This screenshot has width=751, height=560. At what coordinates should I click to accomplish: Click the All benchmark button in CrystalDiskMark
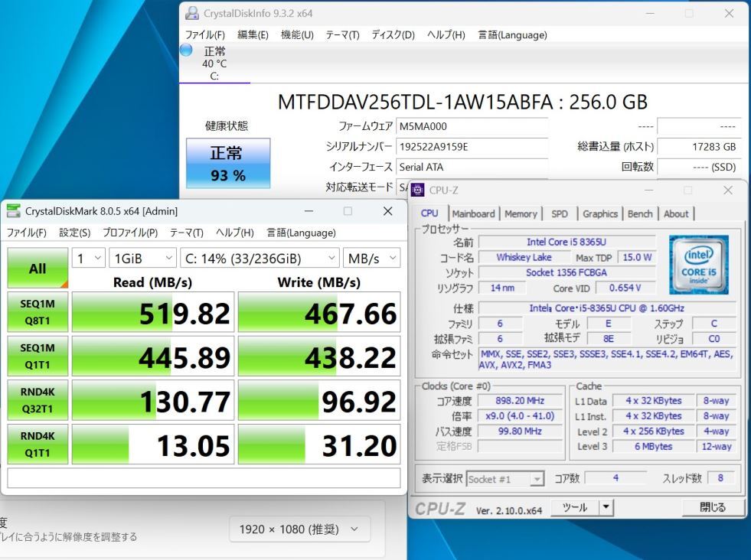[x=38, y=268]
